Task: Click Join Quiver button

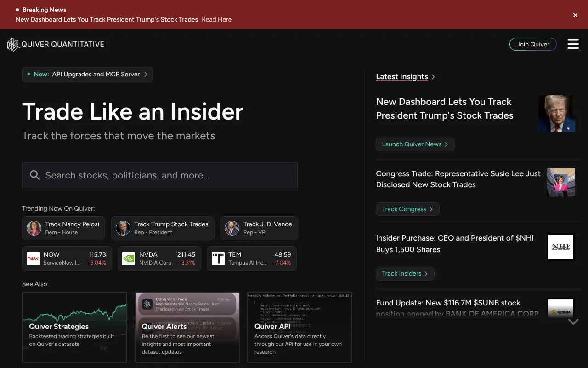Action: pos(533,44)
